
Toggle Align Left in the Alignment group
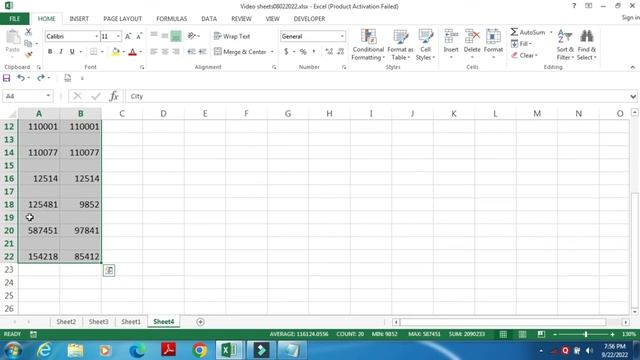(x=154, y=51)
